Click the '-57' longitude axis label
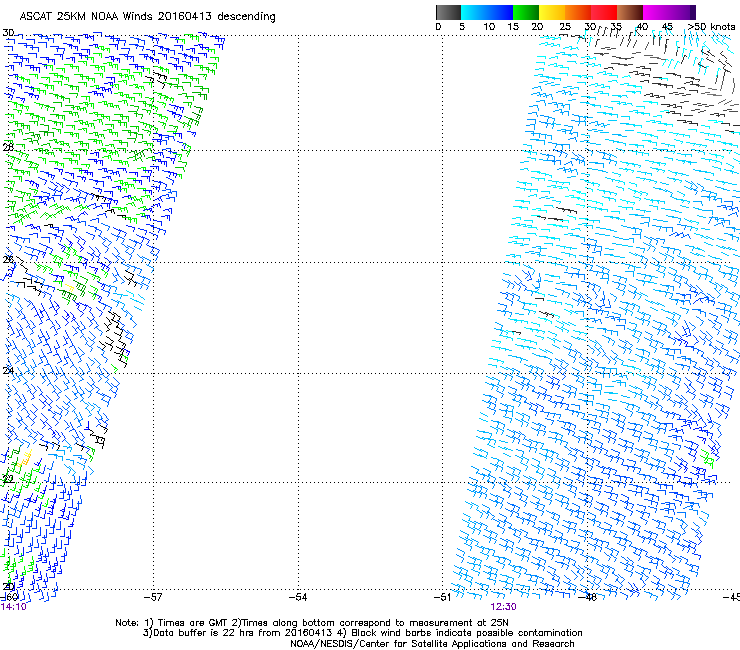This screenshot has width=740, height=650. point(153,597)
